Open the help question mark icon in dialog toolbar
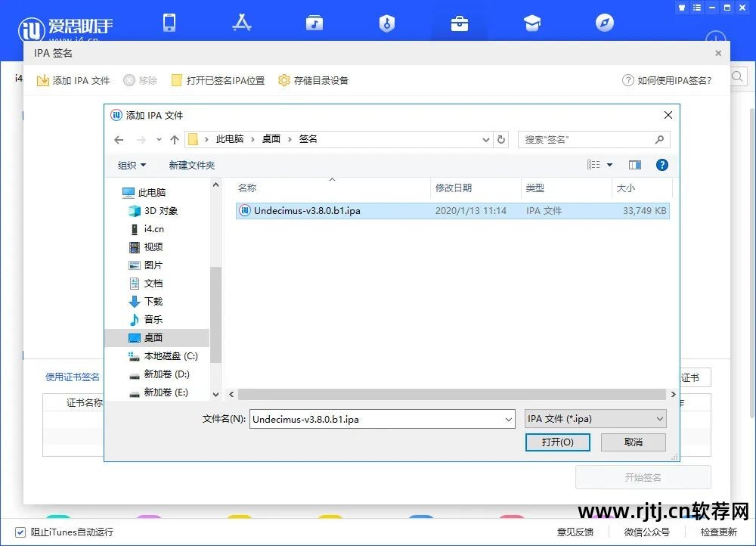756x546 pixels. point(661,165)
